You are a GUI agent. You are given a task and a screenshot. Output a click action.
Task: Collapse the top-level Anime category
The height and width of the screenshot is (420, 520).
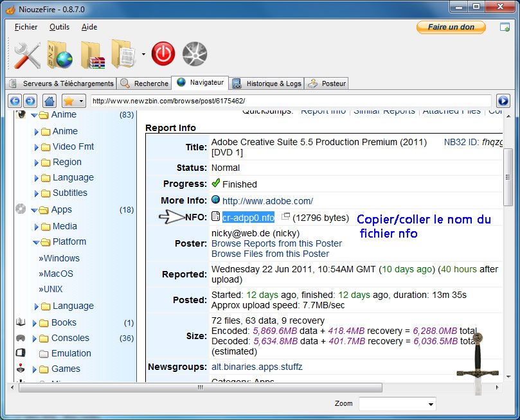(x=34, y=115)
